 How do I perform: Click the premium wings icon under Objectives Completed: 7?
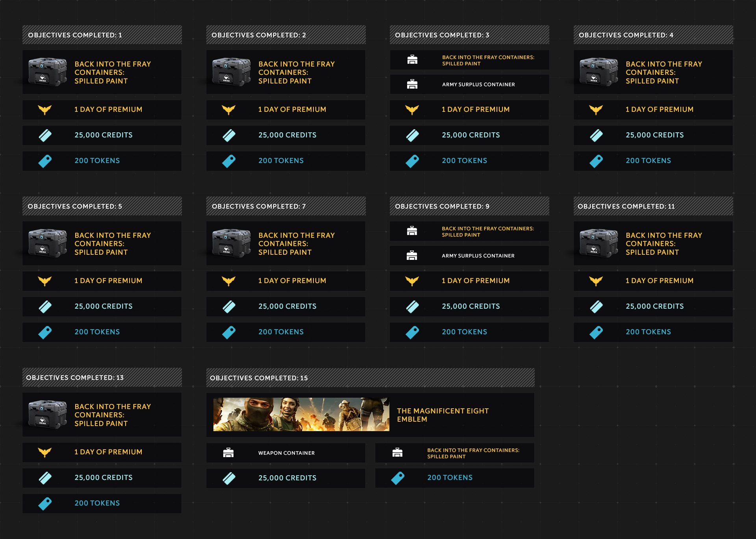[229, 281]
